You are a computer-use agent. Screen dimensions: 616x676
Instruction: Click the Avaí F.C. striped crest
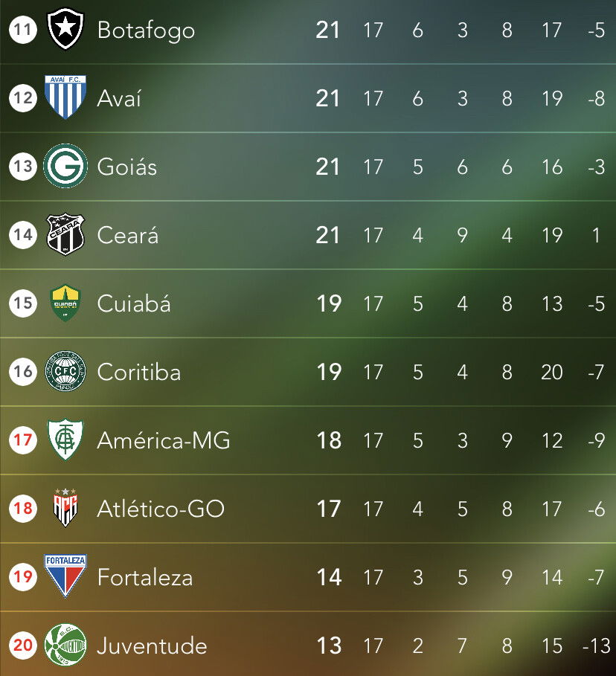(65, 97)
